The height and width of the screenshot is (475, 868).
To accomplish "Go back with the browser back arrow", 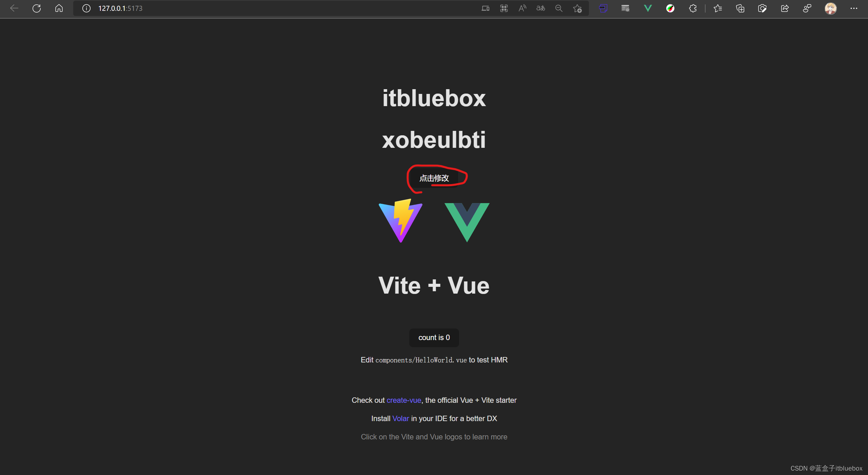I will point(14,8).
